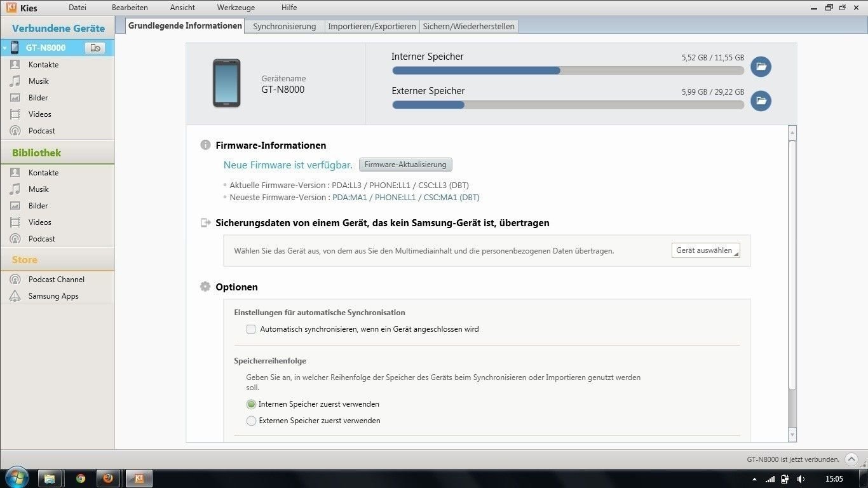Launch Firefox from the Windows taskbar
The height and width of the screenshot is (488, 868).
[108, 478]
